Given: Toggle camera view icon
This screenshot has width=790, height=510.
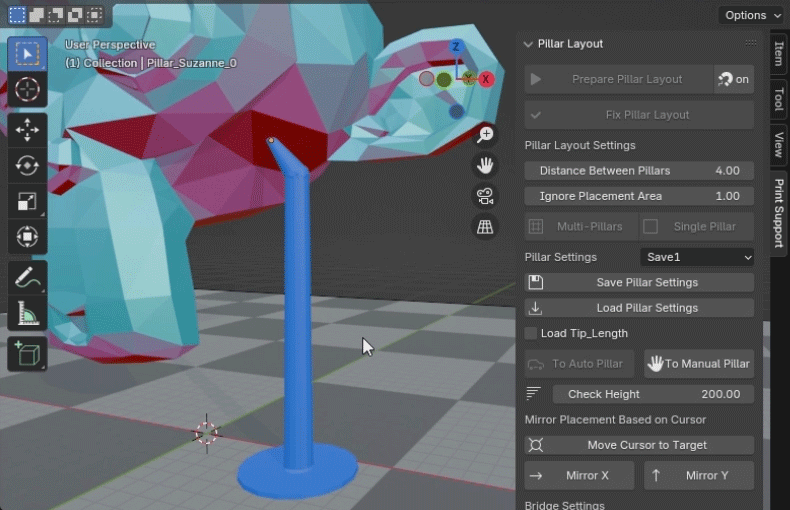Looking at the screenshot, I should [x=485, y=196].
